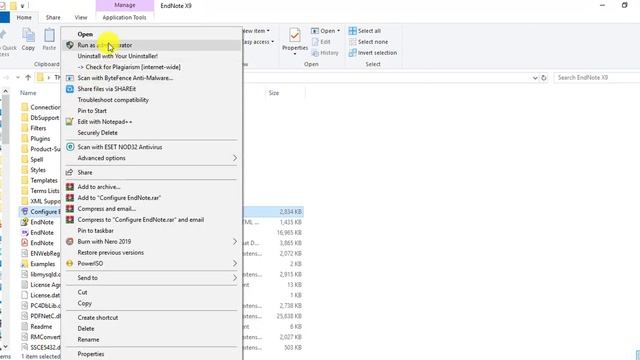The height and width of the screenshot is (360, 640).
Task: Click the SHAREit icon in context menu
Action: pyautogui.click(x=70, y=89)
